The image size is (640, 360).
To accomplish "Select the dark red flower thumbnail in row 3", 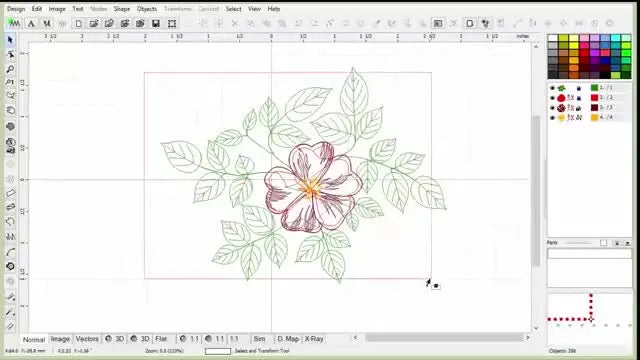I will coord(562,108).
